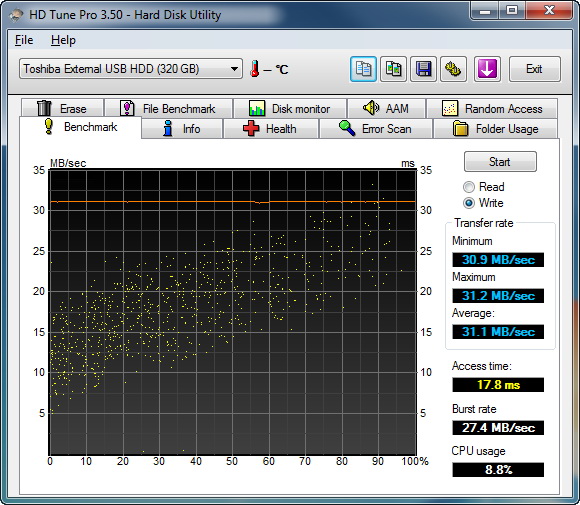Click the benchmark graph area
Screen dimensions: 580x505
tap(233, 312)
